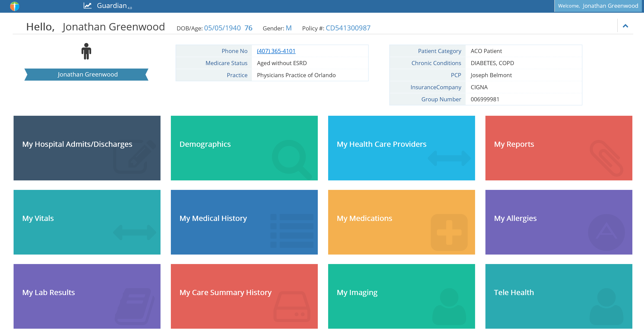Click the plus-square icon on My Medications
Viewport: 644px width, 333px height.
449,233
